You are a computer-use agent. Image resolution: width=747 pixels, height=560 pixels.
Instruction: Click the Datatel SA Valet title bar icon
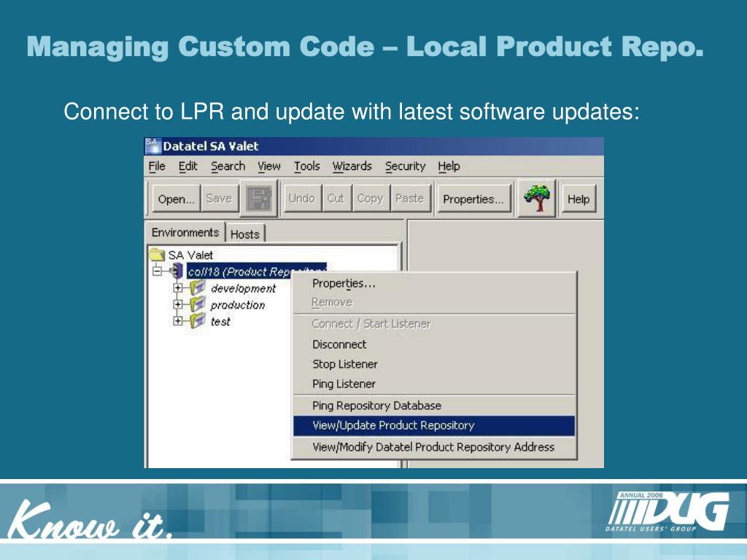(153, 146)
